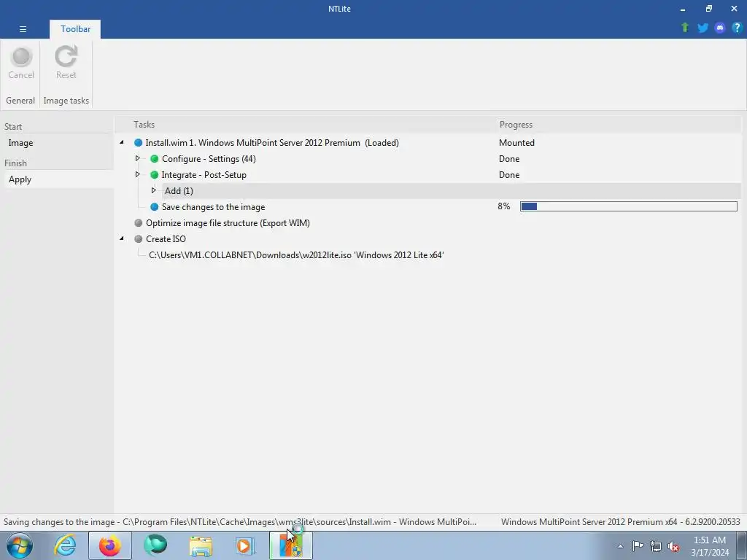Click the green dot beside Integrate - Post-Setup
The width and height of the screenshot is (747, 560).
pyautogui.click(x=155, y=175)
